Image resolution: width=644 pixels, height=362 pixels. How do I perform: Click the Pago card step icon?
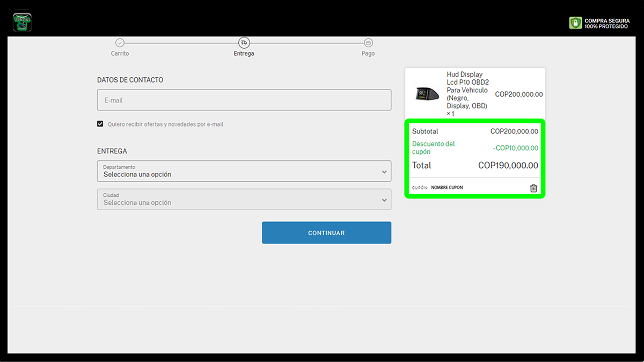368,43
